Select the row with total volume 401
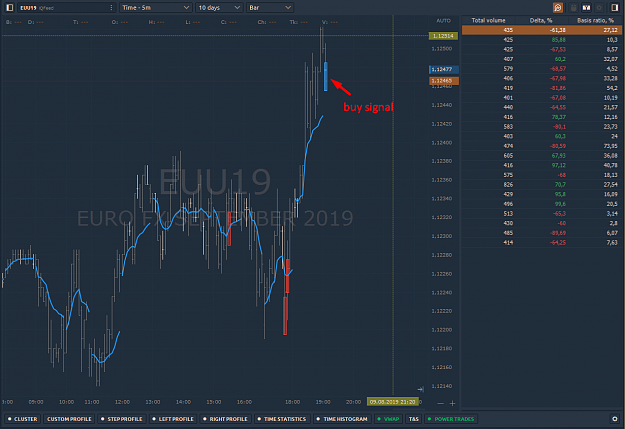 point(542,98)
